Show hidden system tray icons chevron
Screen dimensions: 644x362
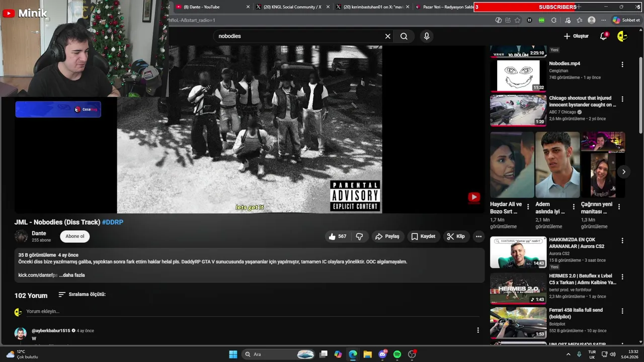pos(569,354)
